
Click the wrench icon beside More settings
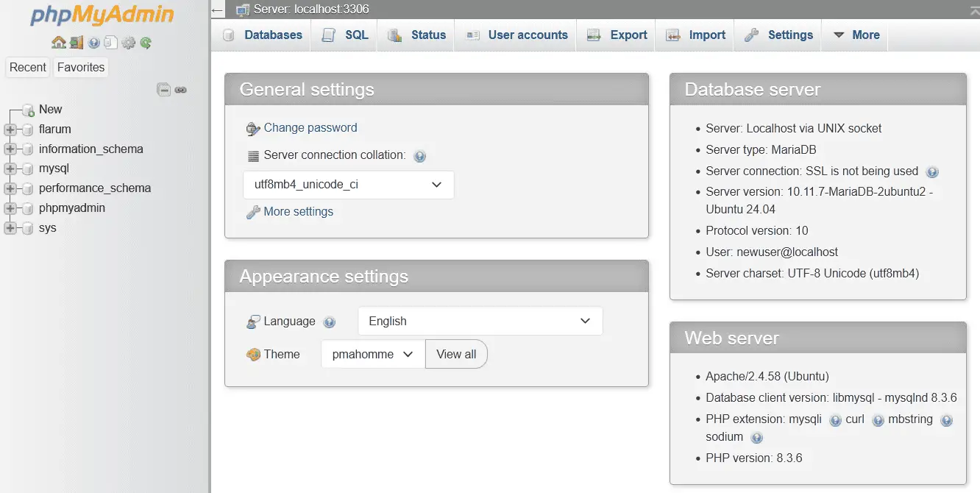click(253, 212)
